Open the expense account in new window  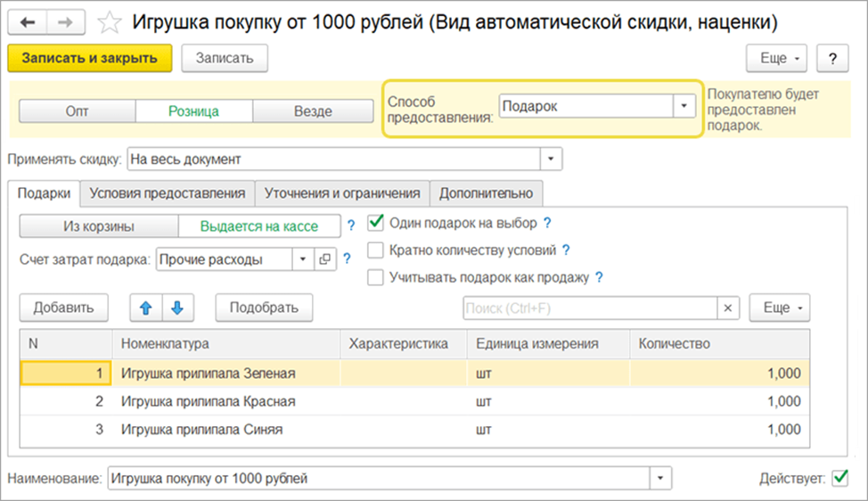click(324, 259)
